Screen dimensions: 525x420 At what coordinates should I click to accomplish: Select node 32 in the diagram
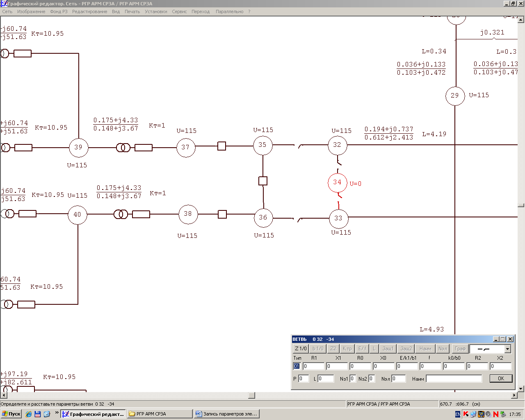click(337, 145)
